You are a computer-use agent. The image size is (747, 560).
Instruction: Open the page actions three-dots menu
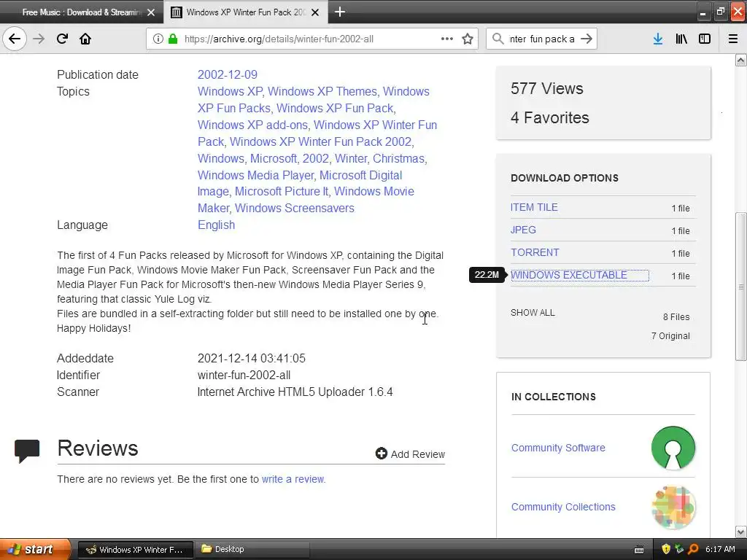pos(447,39)
